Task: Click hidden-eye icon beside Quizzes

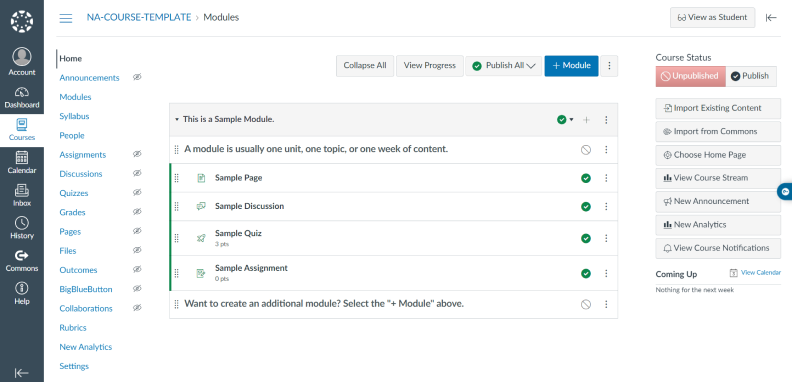Action: click(137, 193)
